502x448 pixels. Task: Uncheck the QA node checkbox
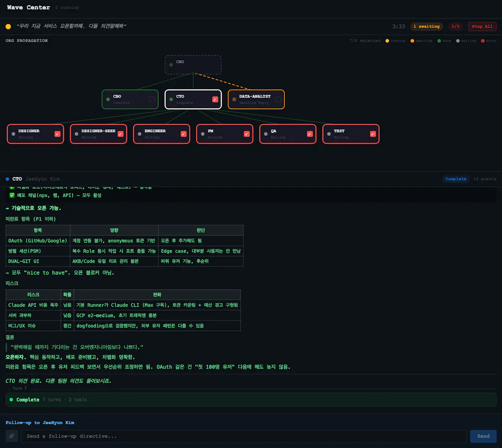click(x=310, y=134)
